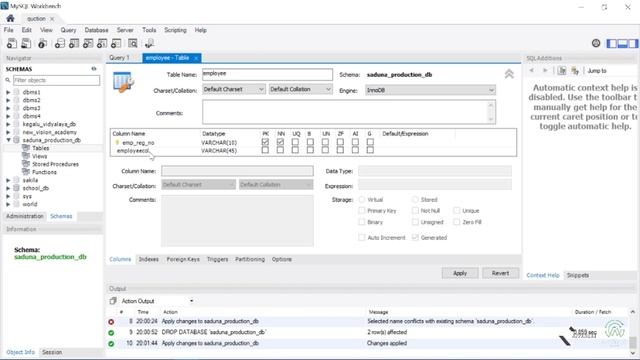This screenshot has height=360, width=640.
Task: Click the create new view toolbar icon
Action: 88,43
